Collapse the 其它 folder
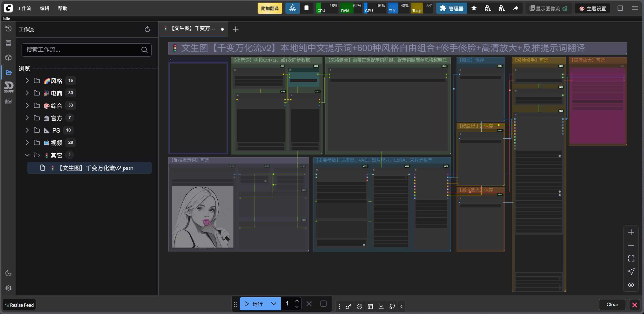 (x=27, y=155)
